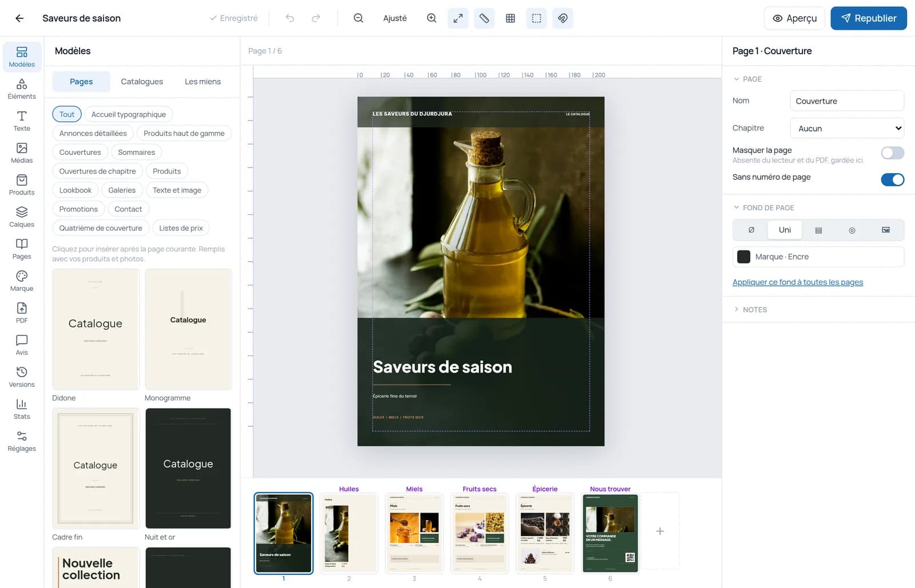
Task: Click the redo arrow in toolbar
Action: pyautogui.click(x=316, y=18)
